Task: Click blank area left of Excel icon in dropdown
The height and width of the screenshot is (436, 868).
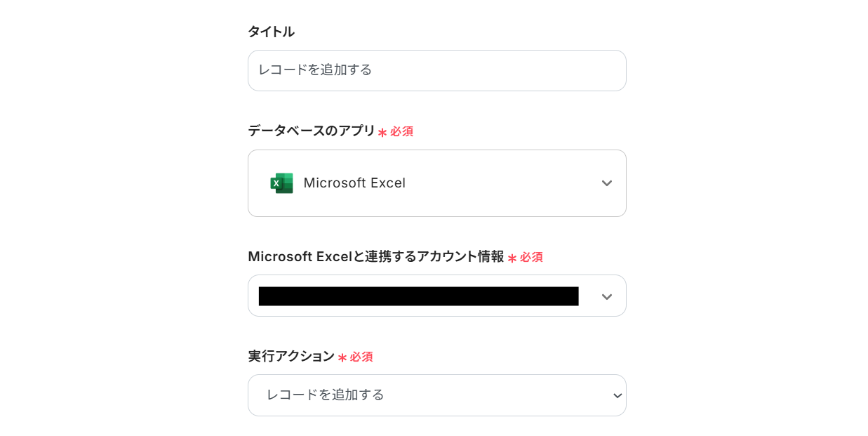Action: (x=260, y=183)
